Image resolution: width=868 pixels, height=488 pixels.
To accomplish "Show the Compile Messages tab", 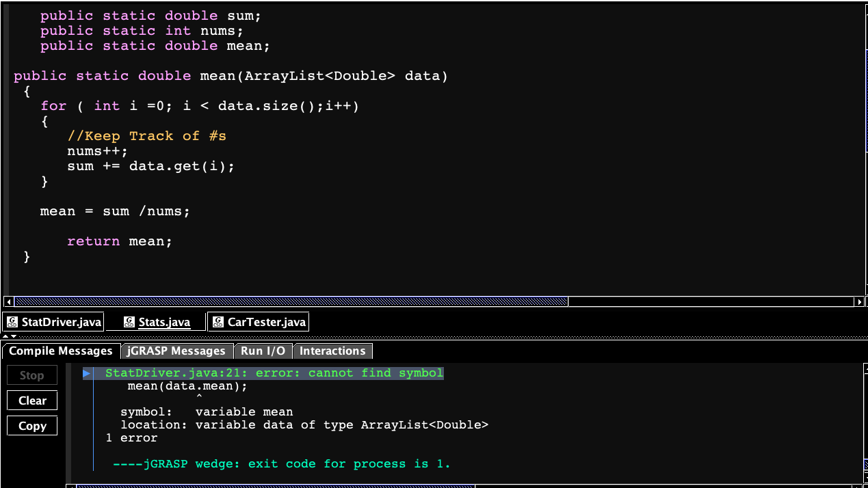I will coord(60,351).
